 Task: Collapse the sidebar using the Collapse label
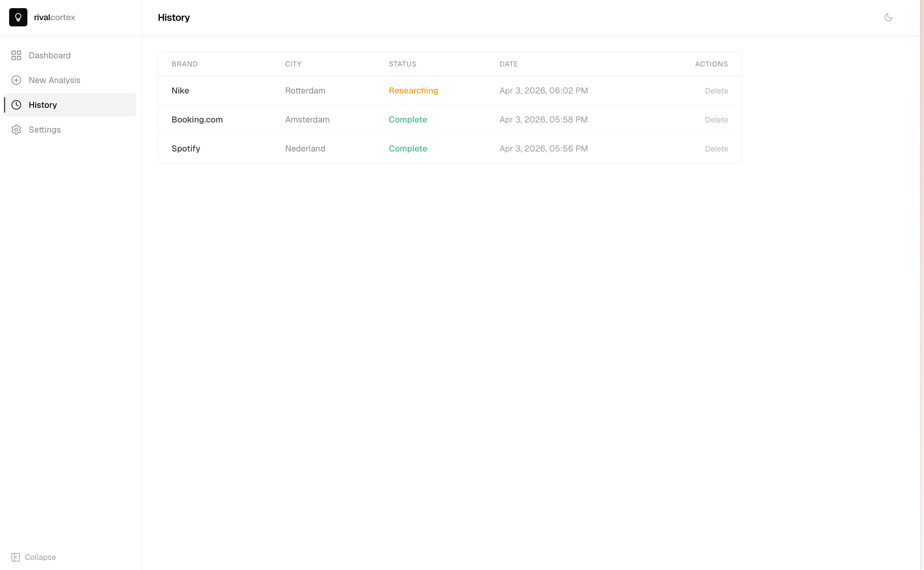click(x=40, y=557)
